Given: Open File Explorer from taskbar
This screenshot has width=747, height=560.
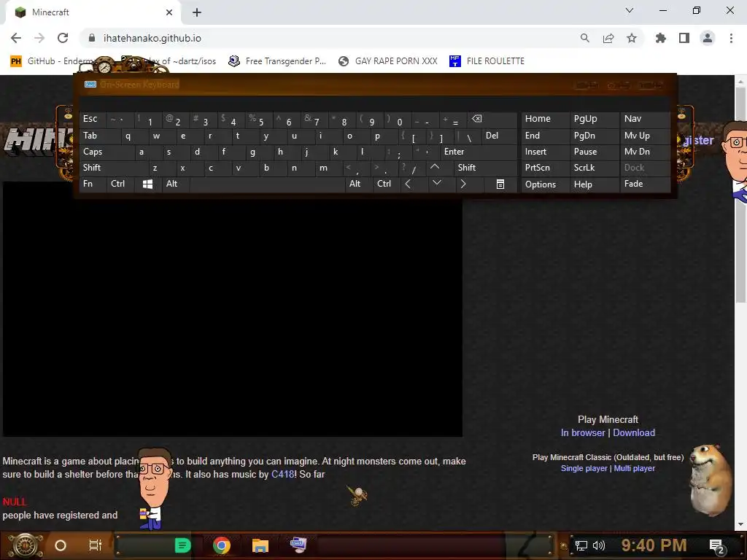Looking at the screenshot, I should [260, 545].
